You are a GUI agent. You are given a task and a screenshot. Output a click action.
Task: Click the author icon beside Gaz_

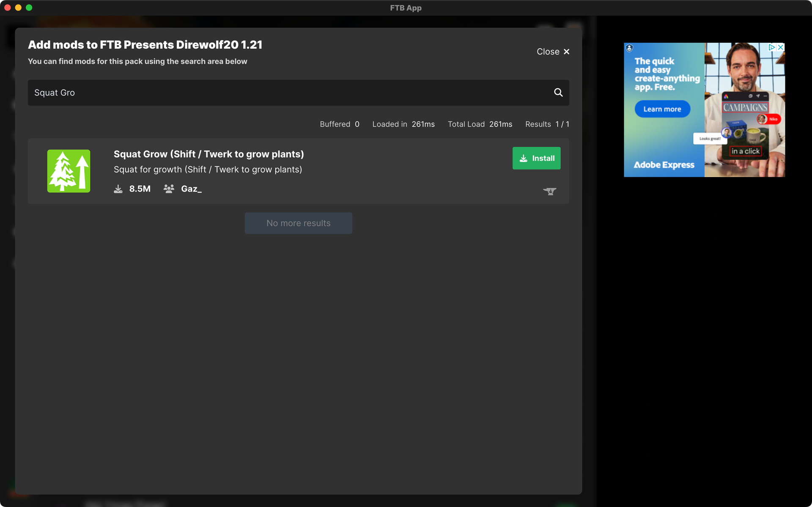(x=169, y=189)
